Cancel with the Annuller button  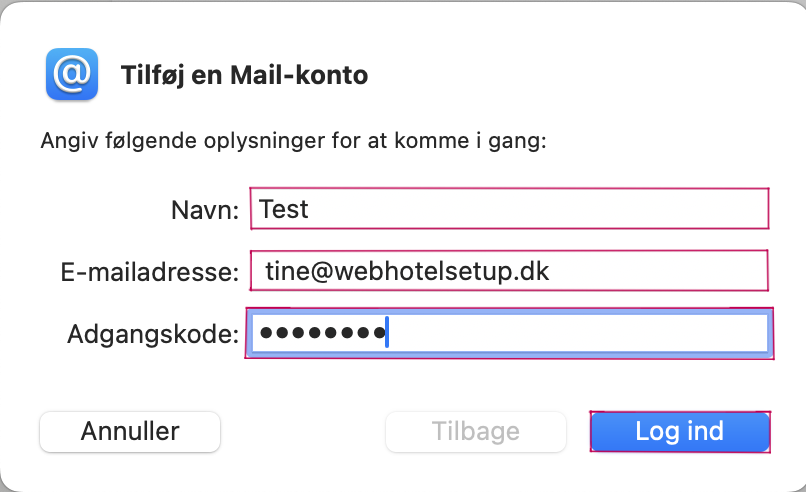tap(130, 432)
